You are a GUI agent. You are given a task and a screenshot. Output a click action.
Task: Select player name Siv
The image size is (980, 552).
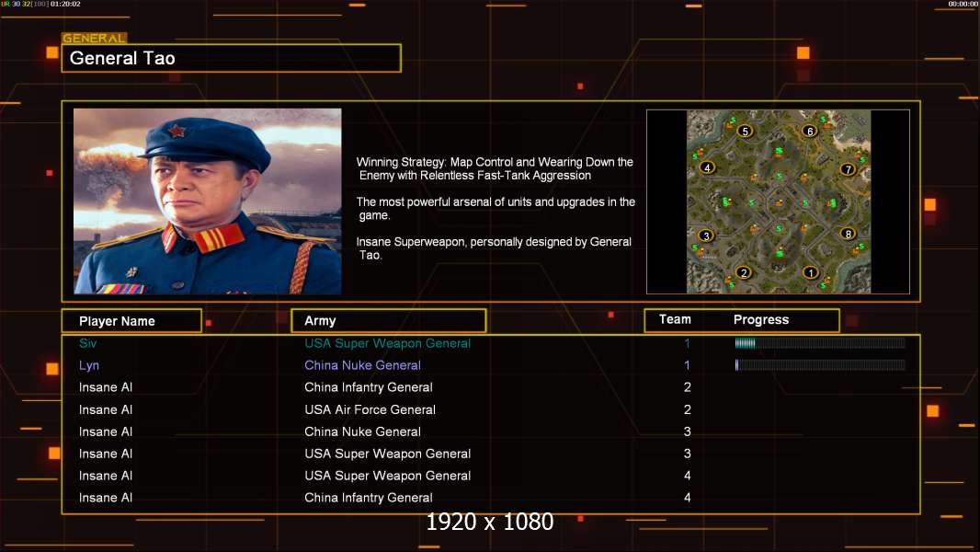88,343
